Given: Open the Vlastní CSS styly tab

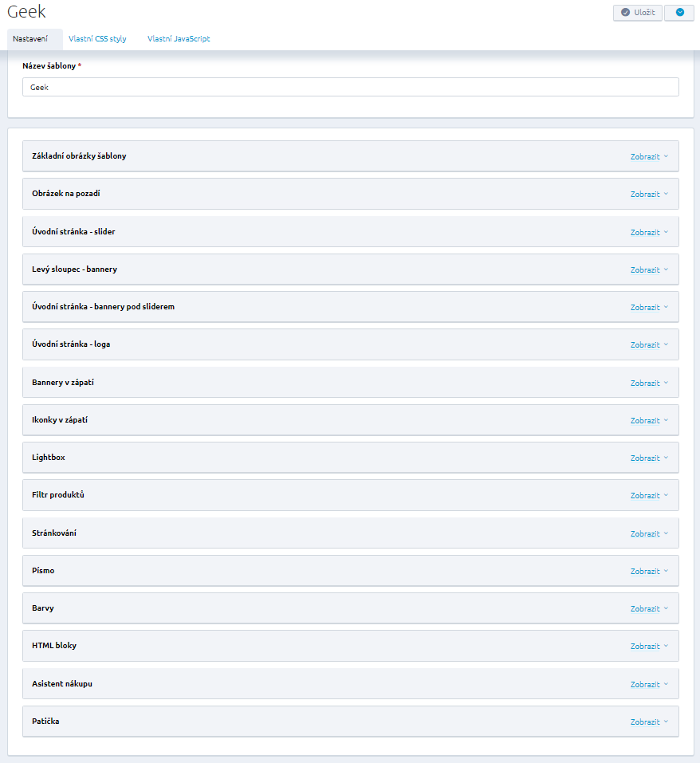Looking at the screenshot, I should (97, 39).
